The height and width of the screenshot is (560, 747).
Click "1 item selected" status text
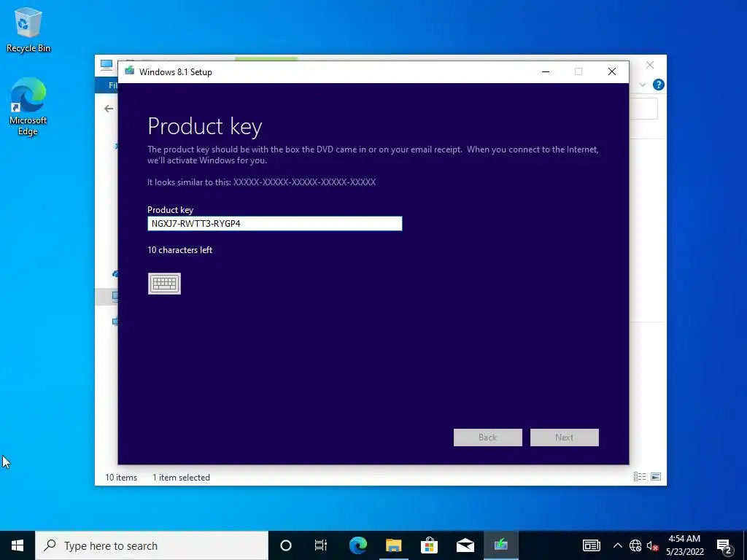tap(181, 477)
